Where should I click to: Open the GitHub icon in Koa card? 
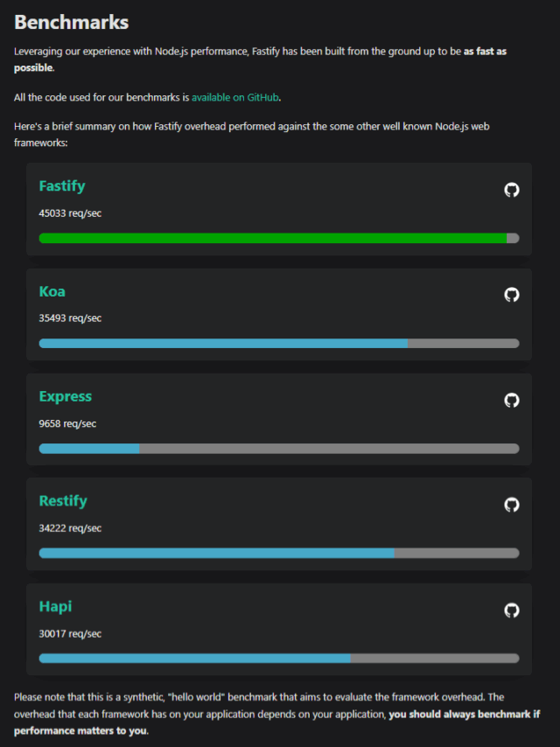pyautogui.click(x=512, y=295)
